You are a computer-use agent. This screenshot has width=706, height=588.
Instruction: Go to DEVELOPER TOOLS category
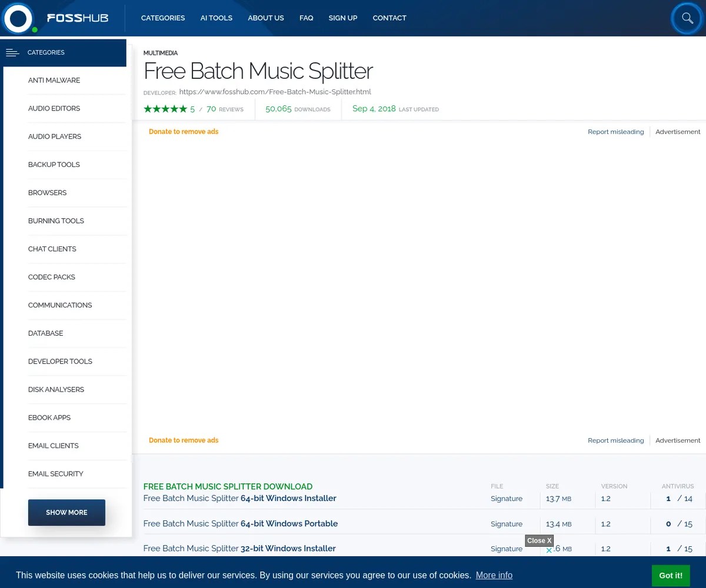(x=60, y=362)
